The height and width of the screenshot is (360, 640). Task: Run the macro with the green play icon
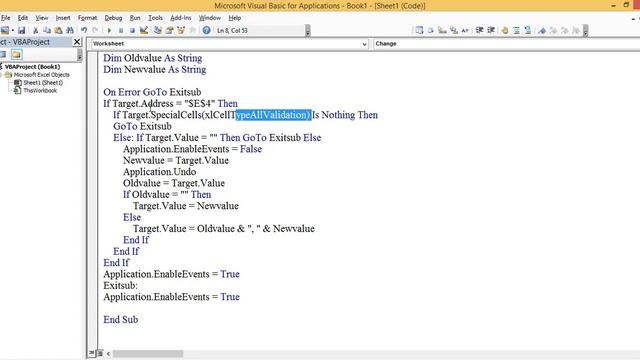(x=109, y=30)
